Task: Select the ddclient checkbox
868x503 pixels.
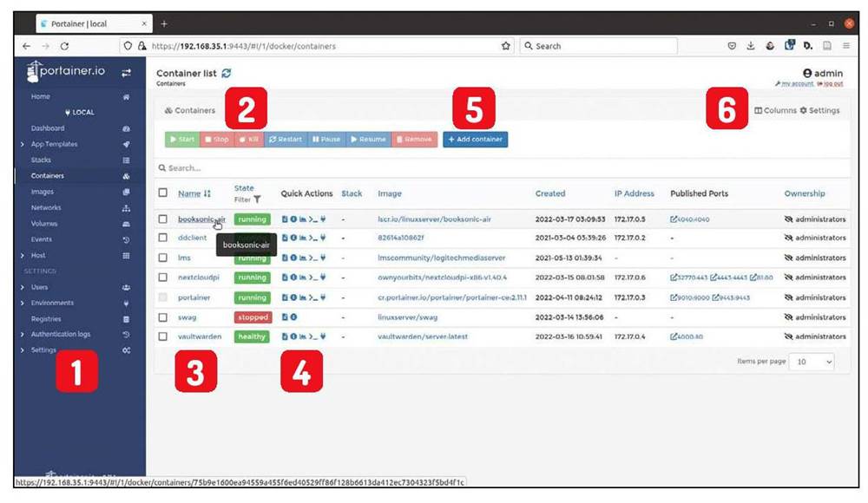Action: [163, 238]
